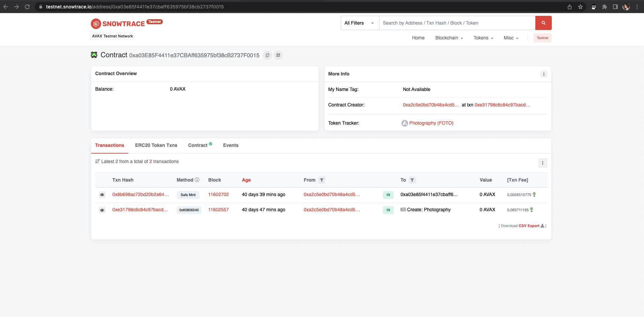Open block 11602702 link

click(x=218, y=195)
